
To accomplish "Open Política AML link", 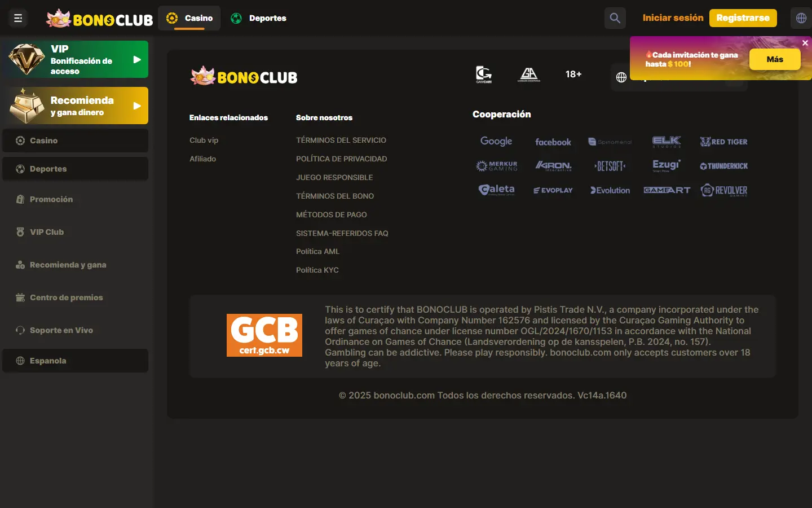I will (x=317, y=251).
